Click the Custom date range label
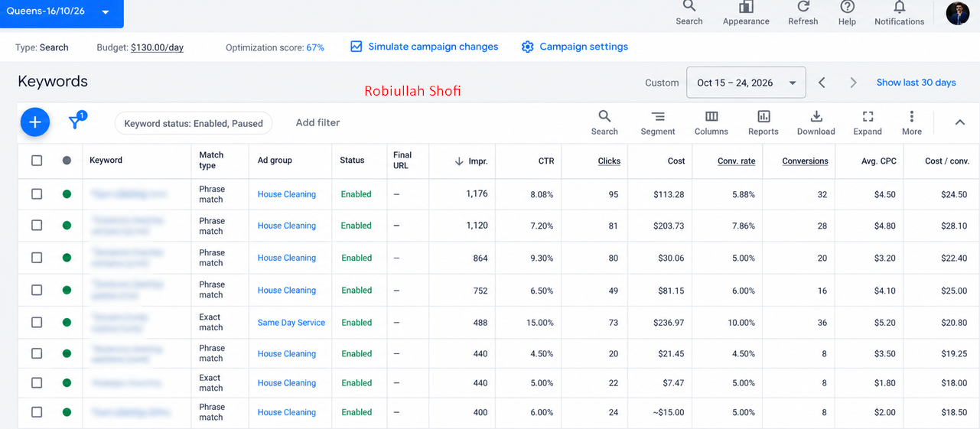Screen dimensions: 980x429 point(662,83)
